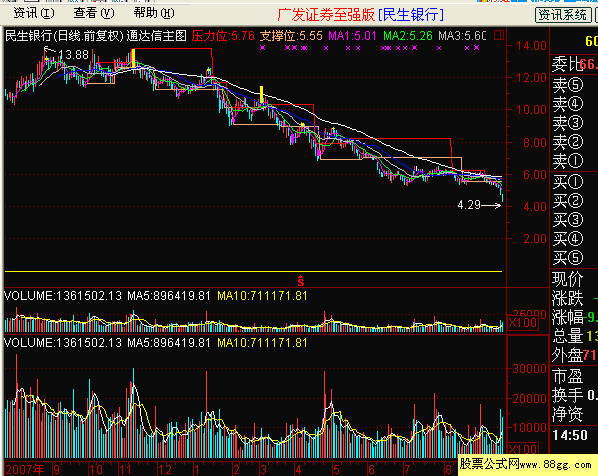Click the X100 box in the lower volume panel
Viewport: 598px width, 476px height.
[522, 449]
